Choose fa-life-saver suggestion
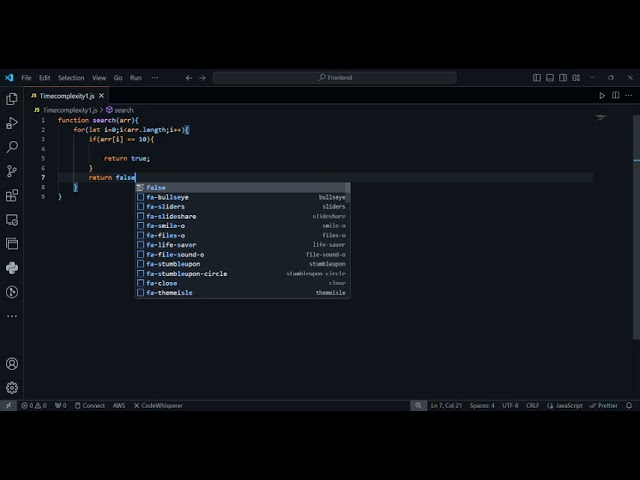640x480 pixels. [x=243, y=245]
